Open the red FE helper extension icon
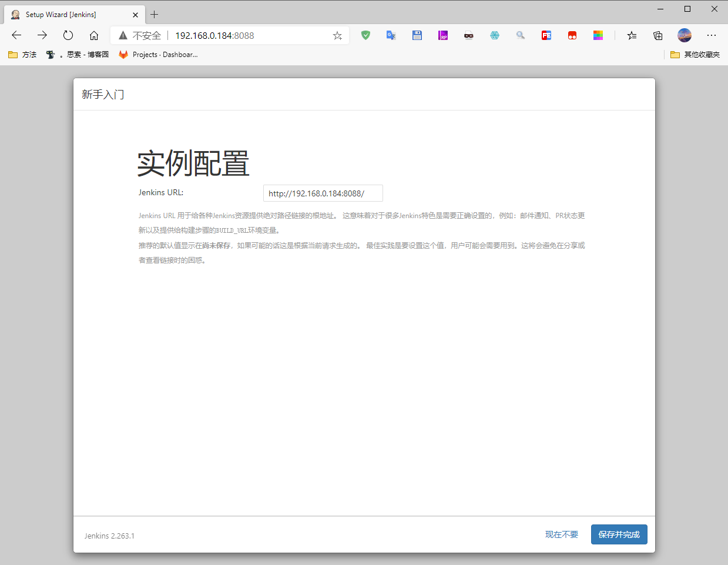The width and height of the screenshot is (728, 565). click(546, 35)
